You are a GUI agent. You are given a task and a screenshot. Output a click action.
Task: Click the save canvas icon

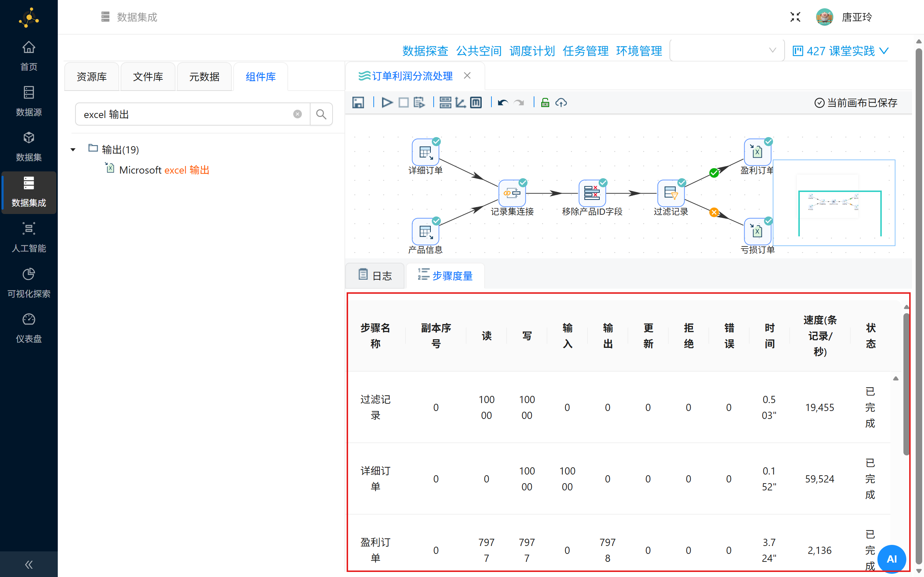[x=358, y=102]
